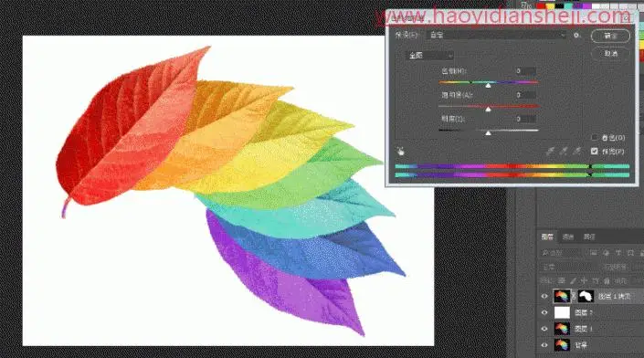Open the Preset dropdown in Hue/Saturation

tap(497, 36)
